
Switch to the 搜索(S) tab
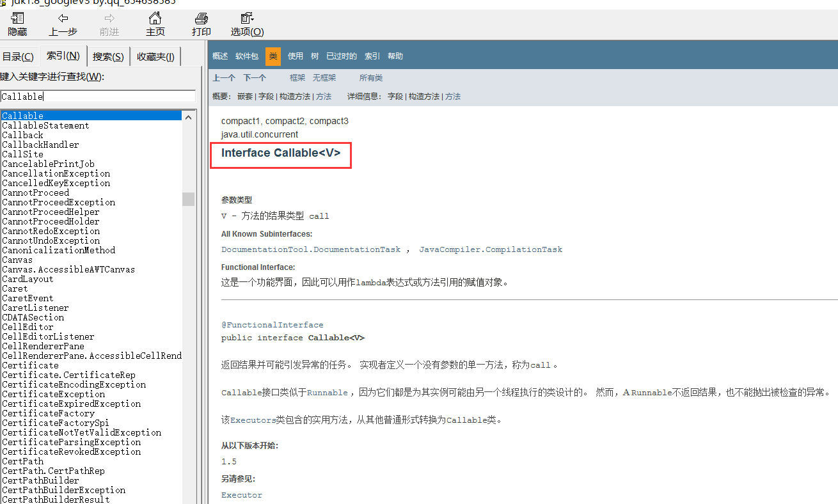click(x=108, y=57)
